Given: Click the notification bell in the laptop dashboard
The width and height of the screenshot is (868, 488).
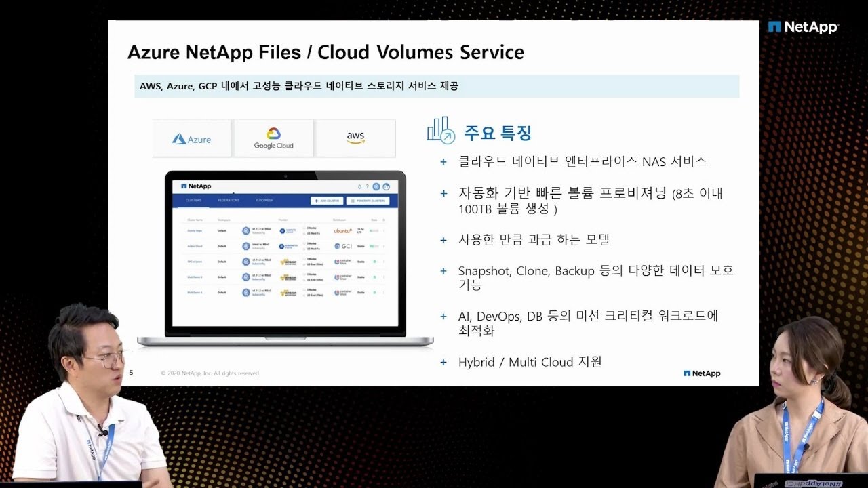Looking at the screenshot, I should pos(360,186).
